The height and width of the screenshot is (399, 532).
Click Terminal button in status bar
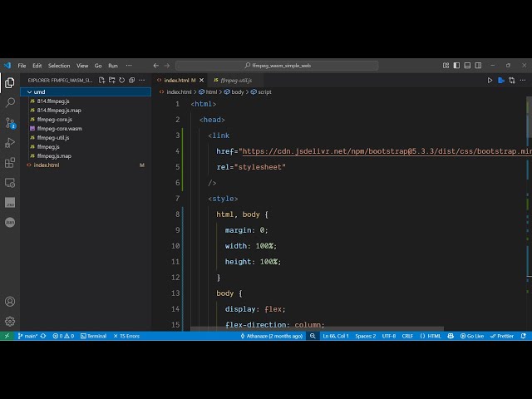point(93,336)
